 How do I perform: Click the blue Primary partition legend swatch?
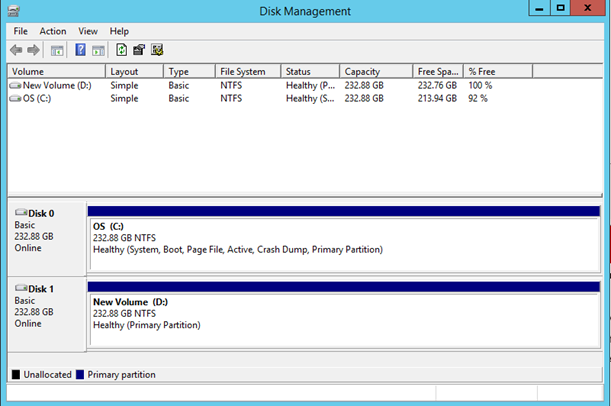[80, 375]
